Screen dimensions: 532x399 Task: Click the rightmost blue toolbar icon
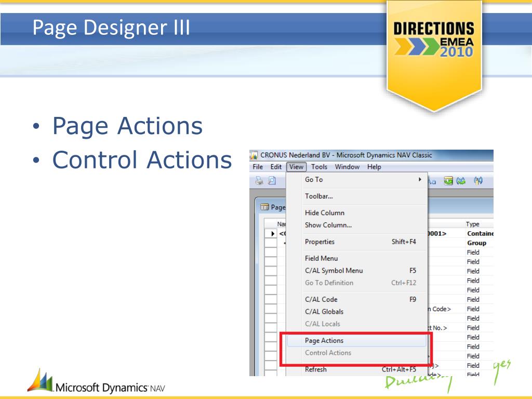click(x=478, y=181)
